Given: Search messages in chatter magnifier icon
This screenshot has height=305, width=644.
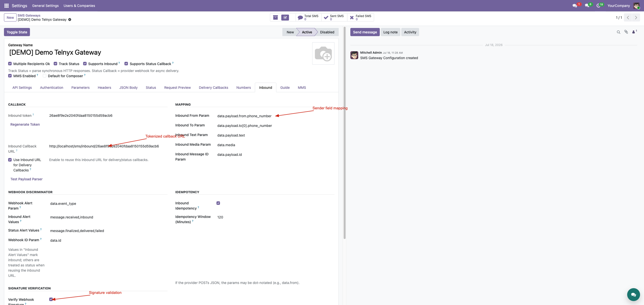Looking at the screenshot, I should tap(619, 32).
